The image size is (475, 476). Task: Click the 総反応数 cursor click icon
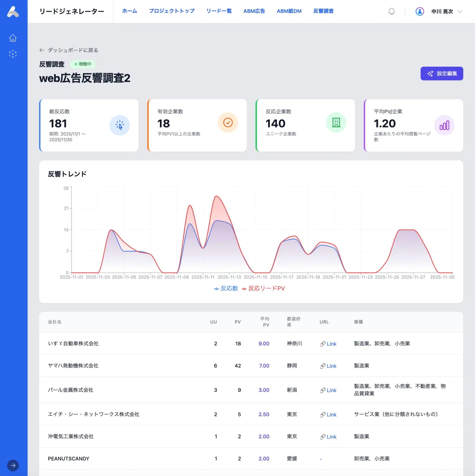point(120,125)
